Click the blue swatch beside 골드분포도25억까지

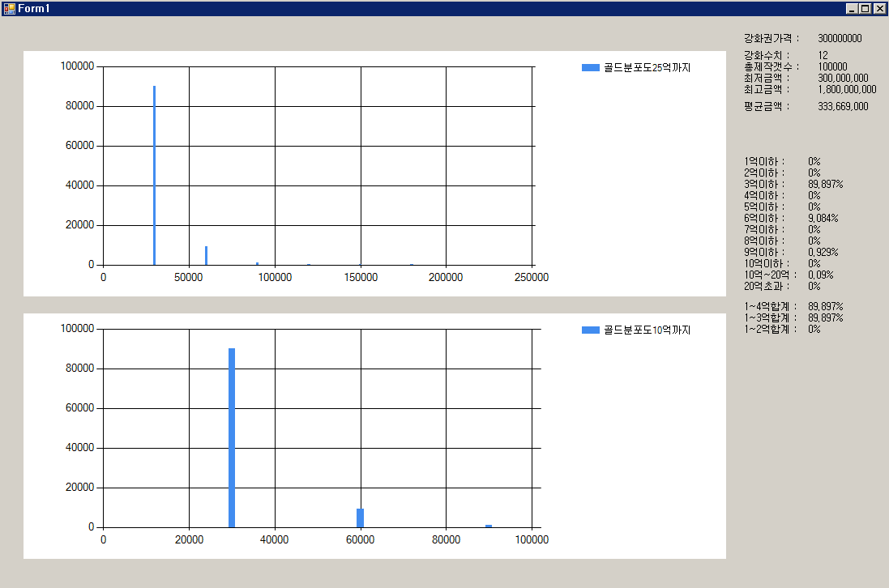pyautogui.click(x=590, y=67)
